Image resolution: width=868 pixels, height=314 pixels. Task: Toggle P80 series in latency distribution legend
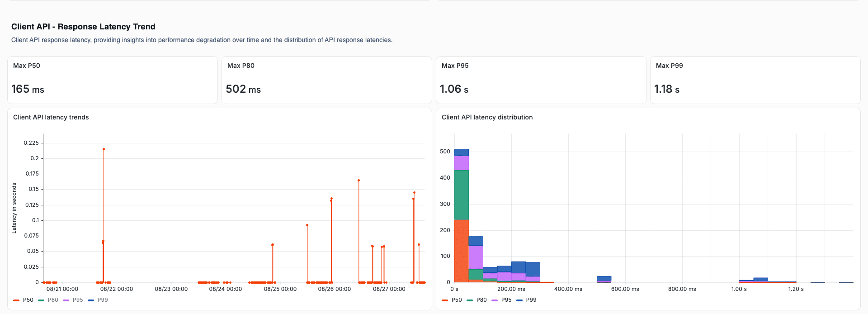(477, 300)
